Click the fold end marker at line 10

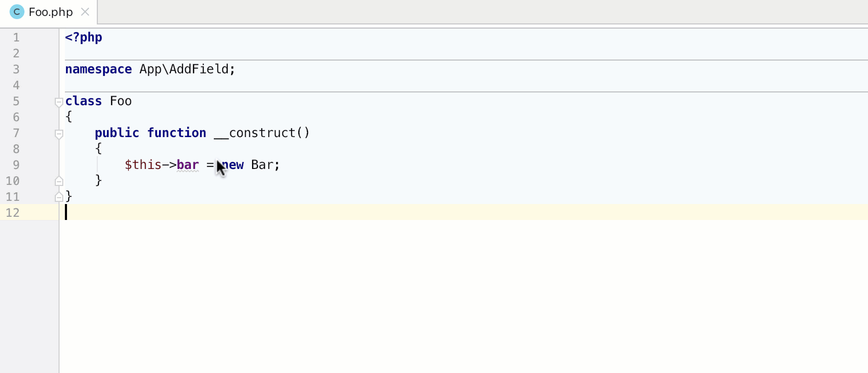click(59, 181)
